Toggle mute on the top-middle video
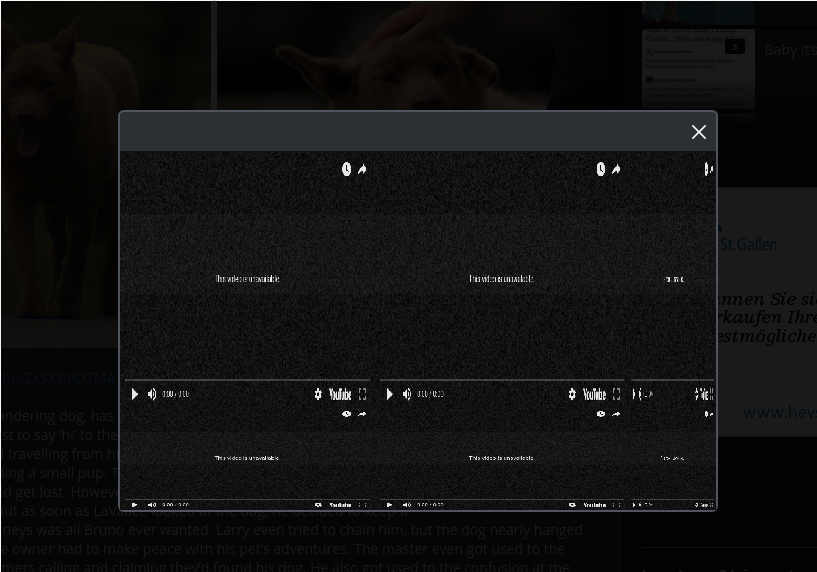This screenshot has width=817, height=572. click(406, 395)
